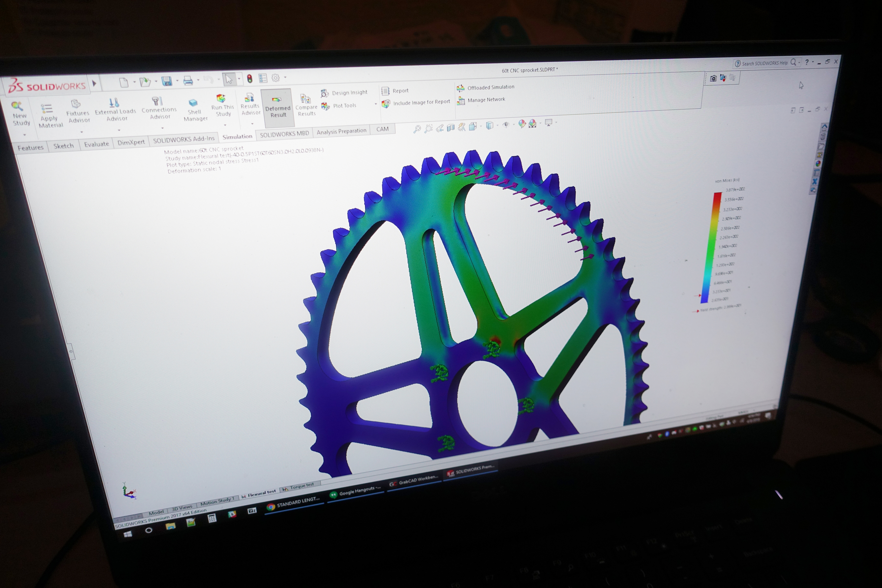
Task: Select Flexural test study tab
Action: coord(259,494)
